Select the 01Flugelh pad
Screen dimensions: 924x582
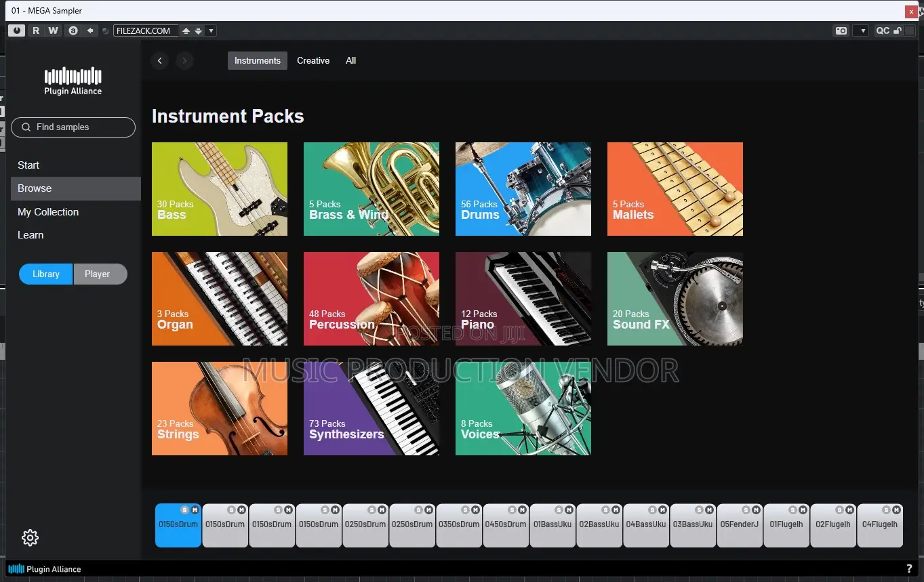786,526
